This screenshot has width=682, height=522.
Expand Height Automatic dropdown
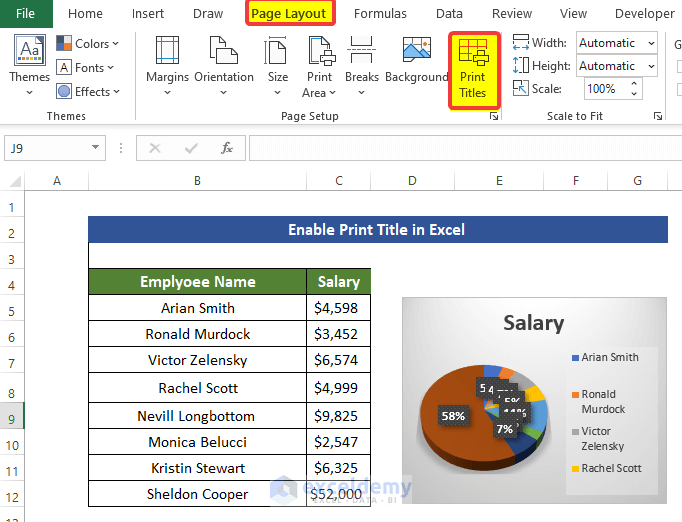[x=651, y=66]
